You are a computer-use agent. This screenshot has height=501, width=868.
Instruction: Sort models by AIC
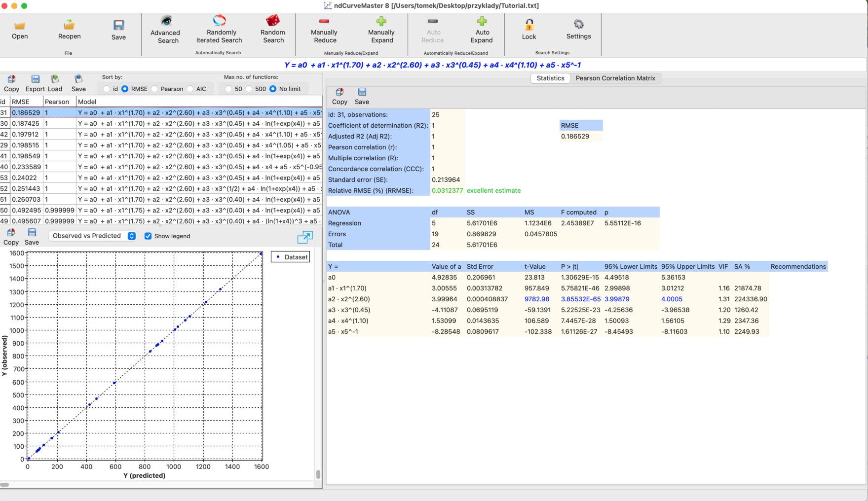[190, 89]
